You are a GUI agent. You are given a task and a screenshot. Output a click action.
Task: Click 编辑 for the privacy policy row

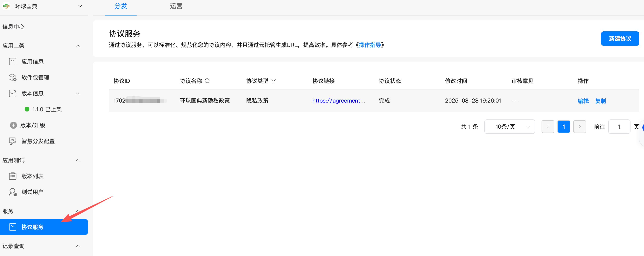tap(583, 101)
